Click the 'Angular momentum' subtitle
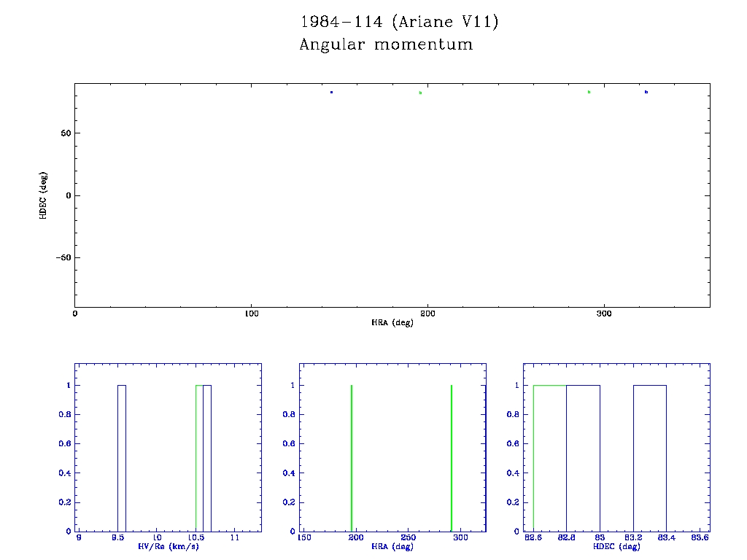 click(x=386, y=44)
